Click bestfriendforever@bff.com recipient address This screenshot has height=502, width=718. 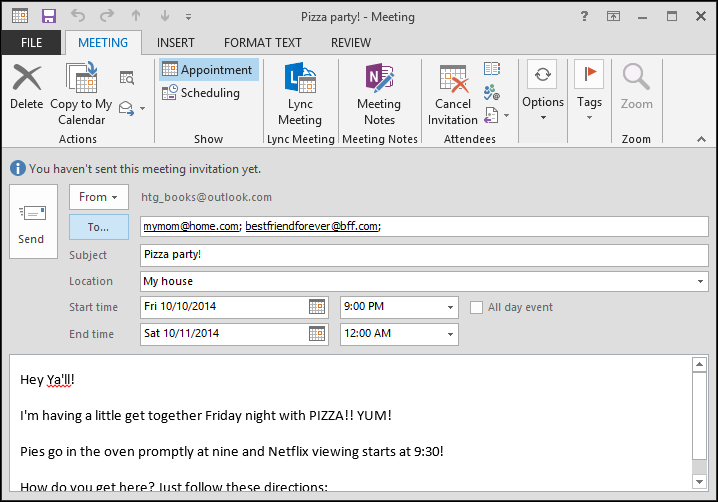click(312, 226)
